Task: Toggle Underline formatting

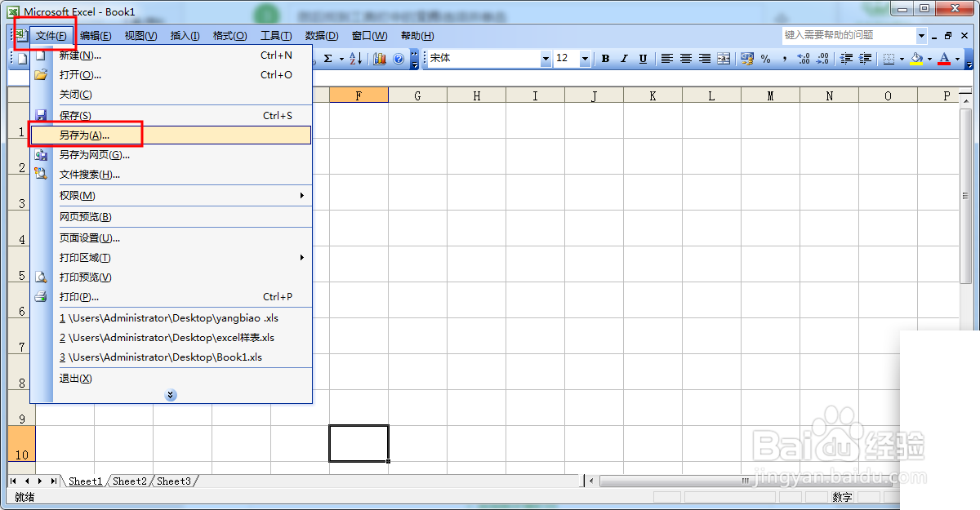Action: [643, 59]
